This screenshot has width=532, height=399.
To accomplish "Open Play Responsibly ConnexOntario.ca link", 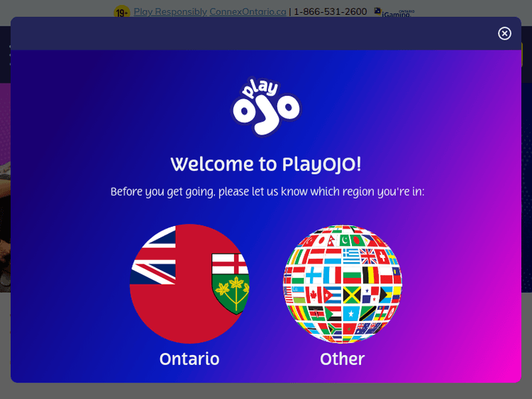I will pos(210,11).
